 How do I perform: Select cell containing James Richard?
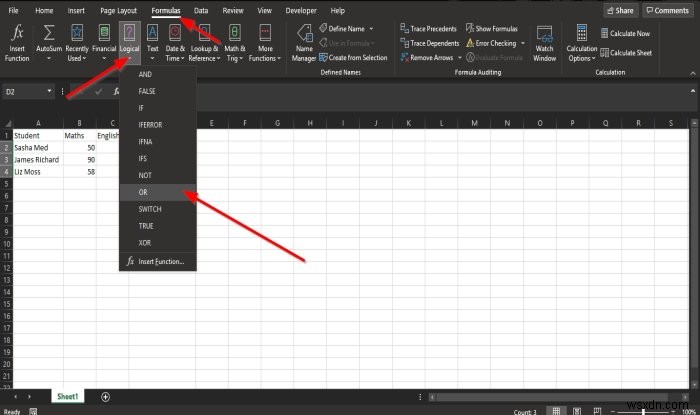(x=38, y=160)
